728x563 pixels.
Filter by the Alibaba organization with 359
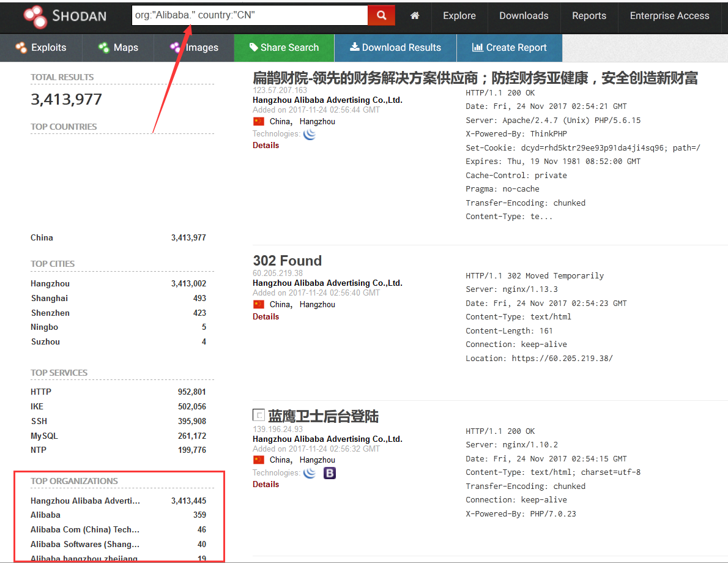pyautogui.click(x=45, y=515)
